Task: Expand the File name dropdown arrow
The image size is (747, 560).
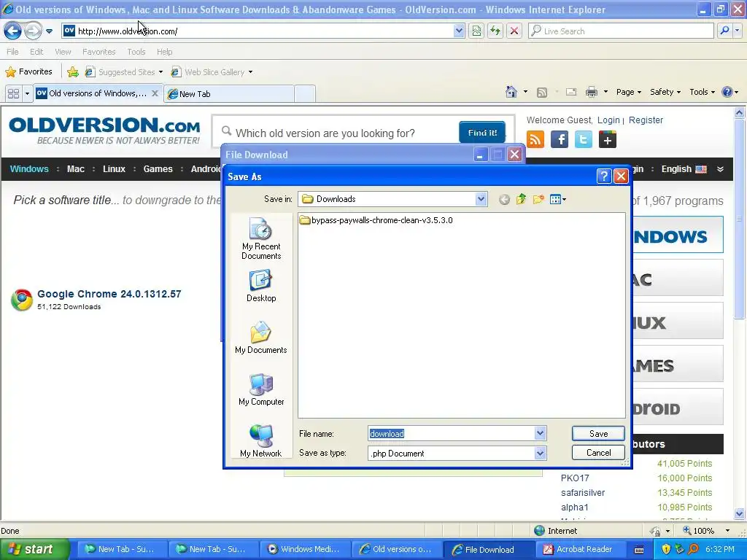Action: pos(540,433)
